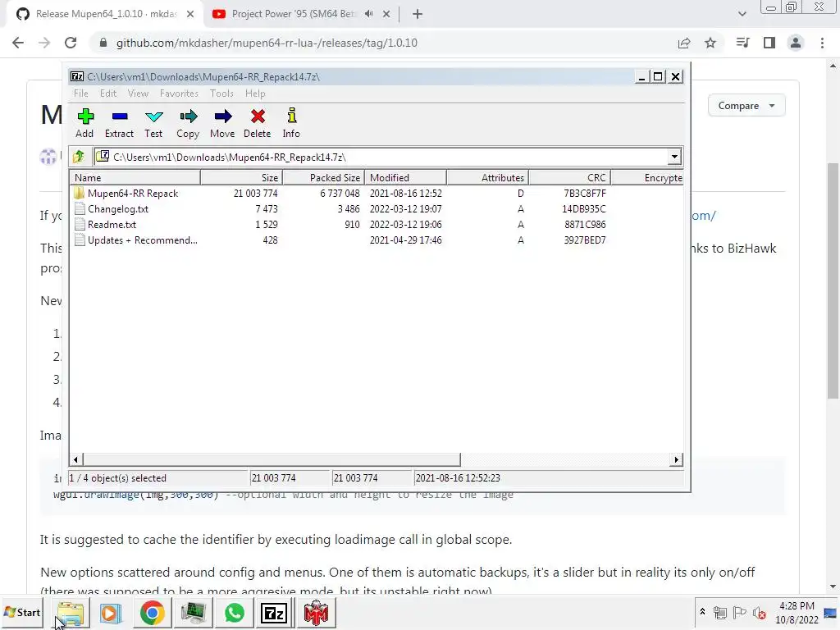
Task: Open Chrome media control icon
Action: 742,43
